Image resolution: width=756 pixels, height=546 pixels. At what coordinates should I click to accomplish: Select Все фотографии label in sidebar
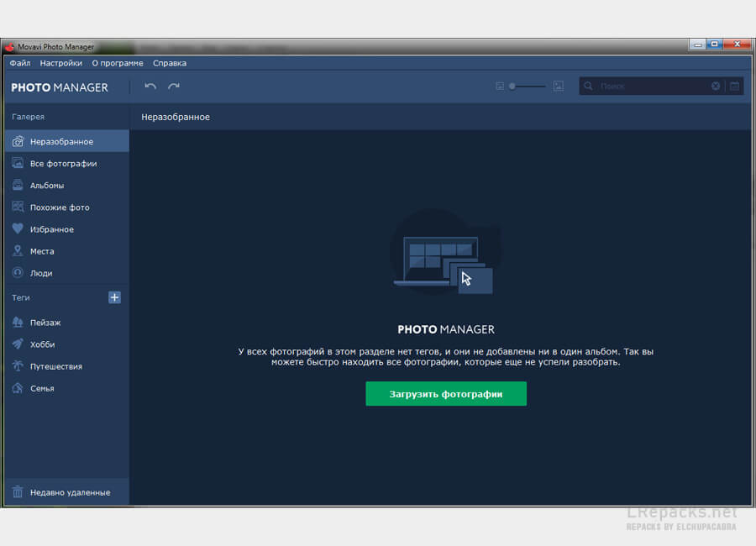[63, 164]
